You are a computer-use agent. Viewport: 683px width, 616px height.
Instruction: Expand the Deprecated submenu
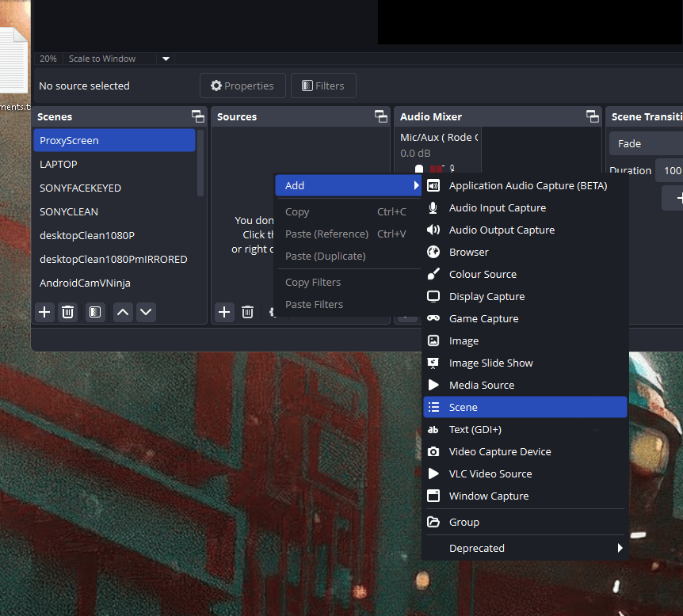pyautogui.click(x=525, y=548)
